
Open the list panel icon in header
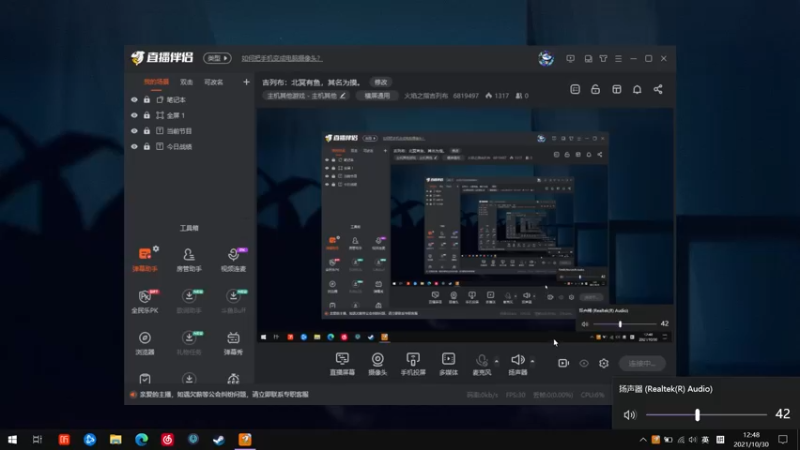[x=575, y=89]
